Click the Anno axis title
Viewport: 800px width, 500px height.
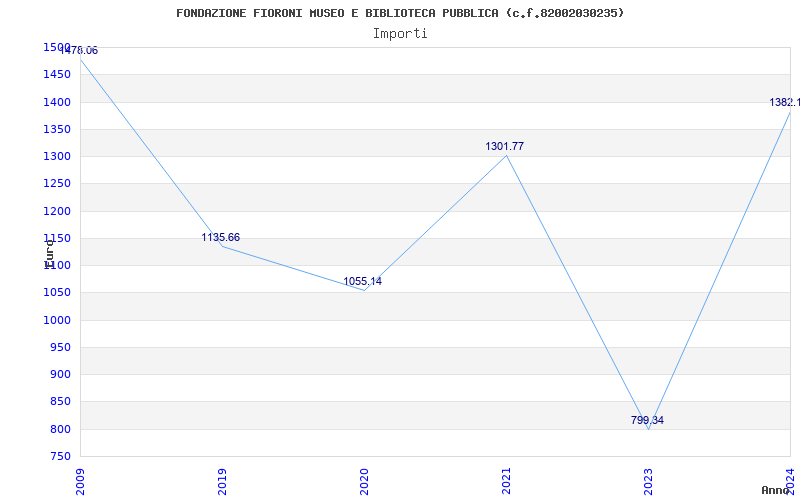[x=776, y=490]
